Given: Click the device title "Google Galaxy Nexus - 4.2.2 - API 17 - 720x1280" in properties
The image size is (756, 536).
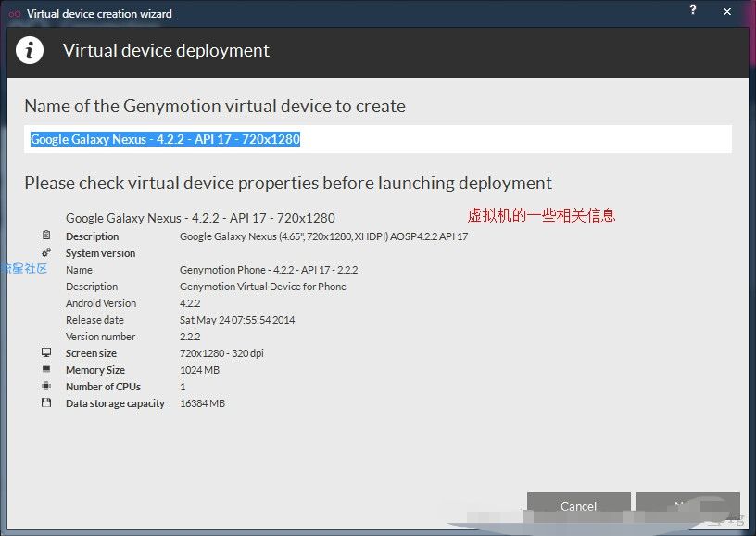Looking at the screenshot, I should (x=200, y=218).
